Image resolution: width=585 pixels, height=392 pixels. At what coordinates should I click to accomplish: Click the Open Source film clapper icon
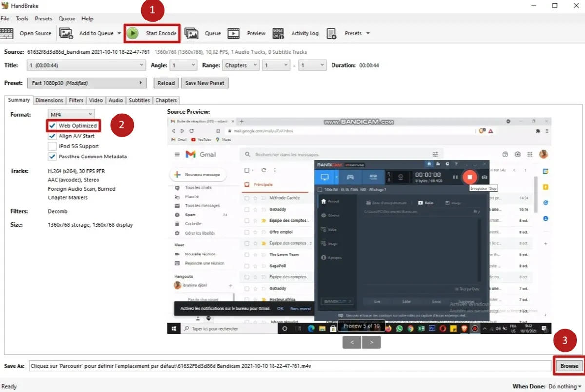point(6,33)
